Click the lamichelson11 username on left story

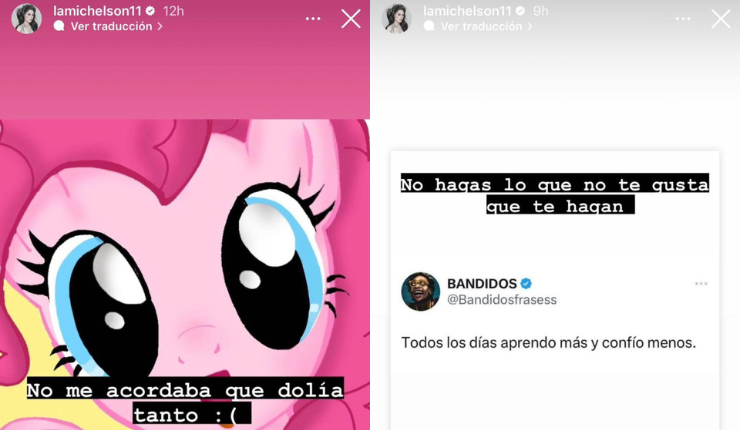tap(97, 11)
